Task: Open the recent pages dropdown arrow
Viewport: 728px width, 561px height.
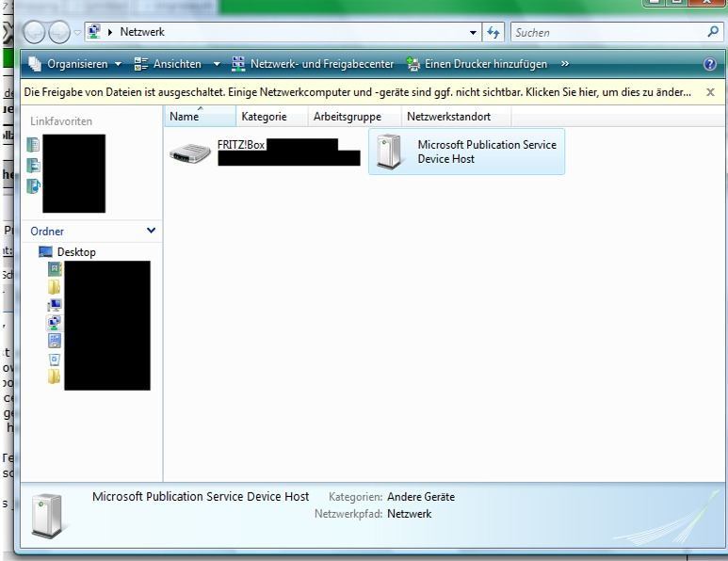Action: tap(77, 33)
